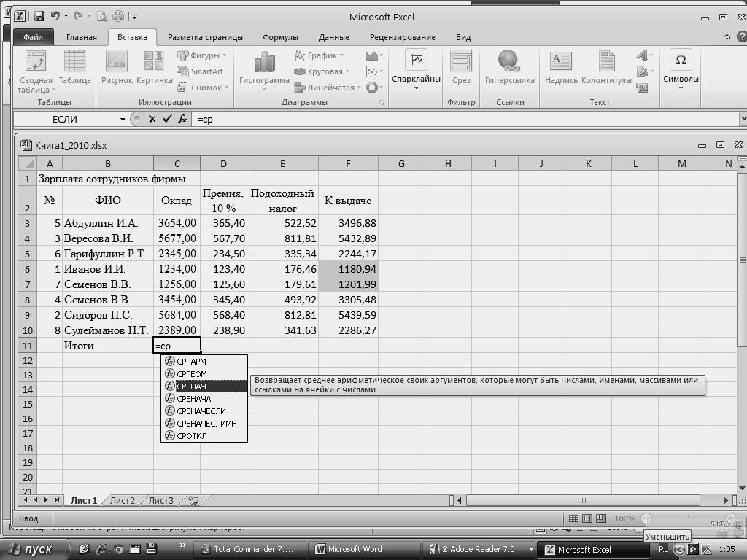Insert a picture with the Рисунок icon

click(x=117, y=68)
